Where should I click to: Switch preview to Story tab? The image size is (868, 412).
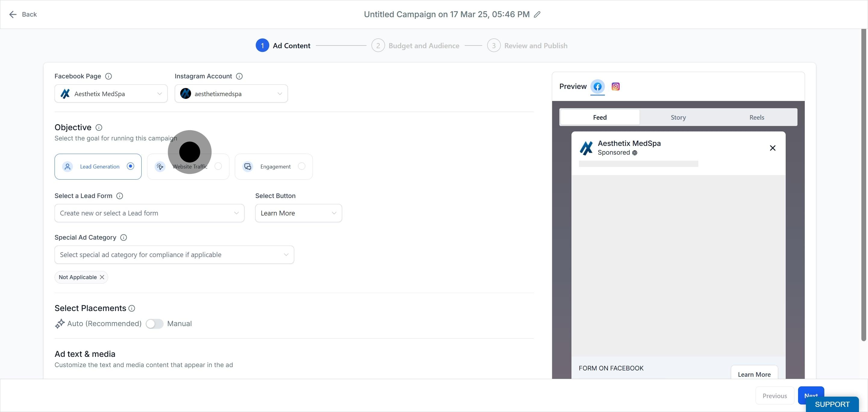tap(678, 117)
